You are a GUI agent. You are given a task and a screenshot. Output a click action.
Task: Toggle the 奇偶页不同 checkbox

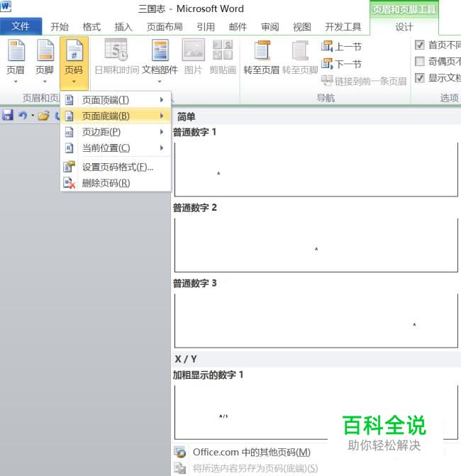click(420, 62)
